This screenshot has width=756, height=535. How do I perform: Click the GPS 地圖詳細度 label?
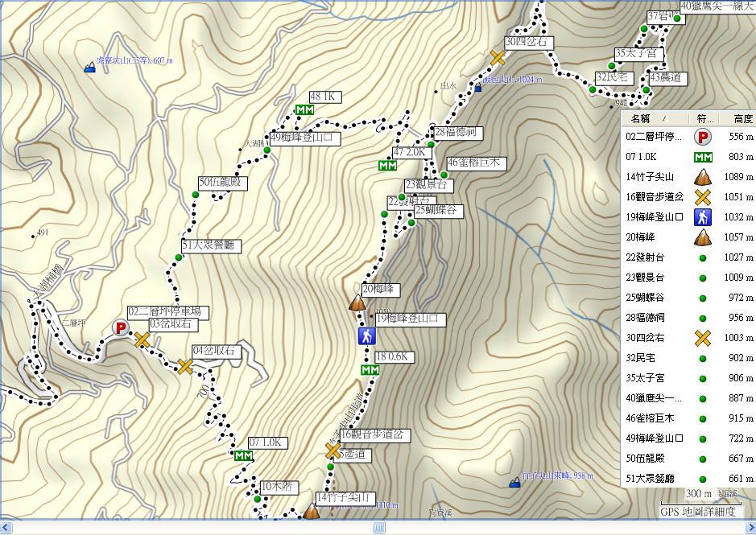[698, 512]
